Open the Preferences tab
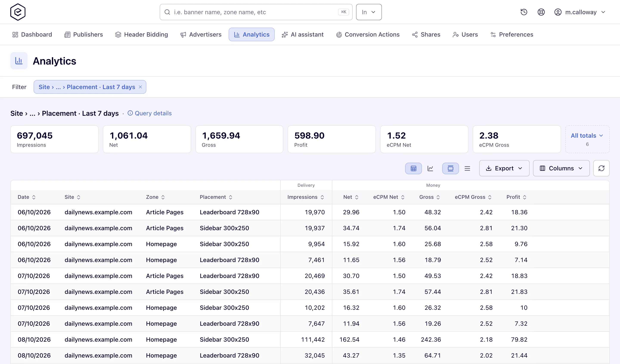Viewport: 620px width, 364px height. tap(512, 34)
